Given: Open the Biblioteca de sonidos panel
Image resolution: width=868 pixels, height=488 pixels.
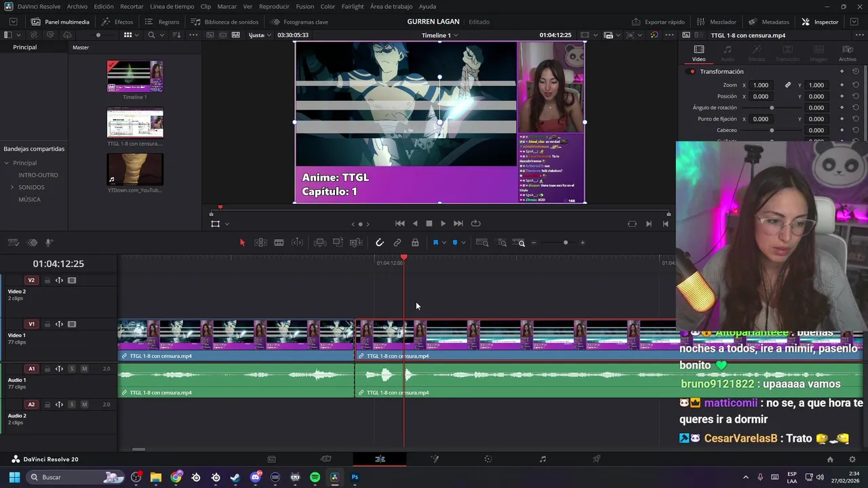Looking at the screenshot, I should click(x=224, y=22).
